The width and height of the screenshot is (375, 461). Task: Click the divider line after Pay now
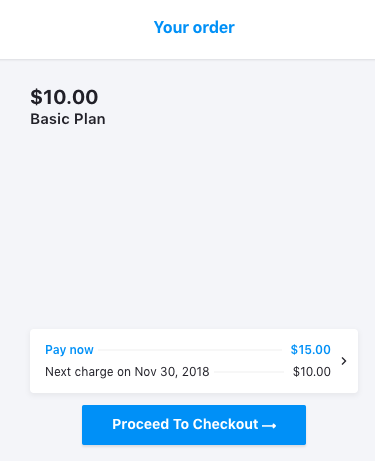pyautogui.click(x=190, y=350)
